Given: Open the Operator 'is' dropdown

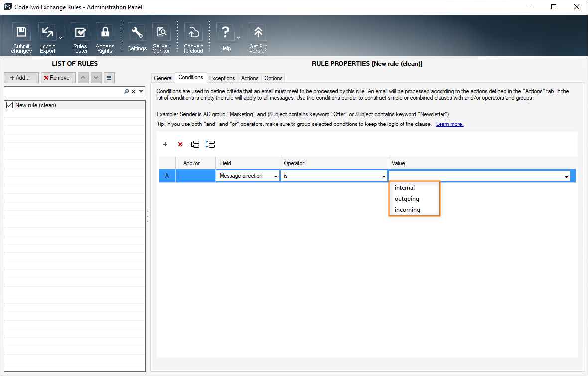Looking at the screenshot, I should pos(384,176).
